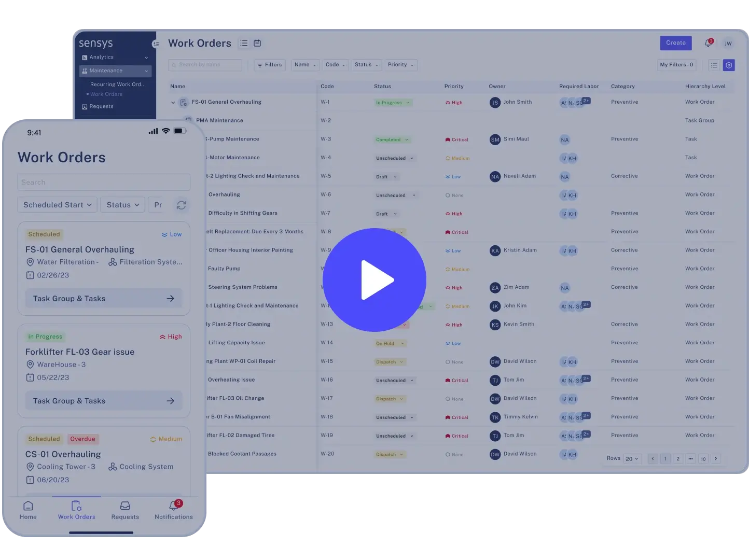Switch to calendar view icon beside title
Viewport: 749px width, 560px height.
click(257, 43)
